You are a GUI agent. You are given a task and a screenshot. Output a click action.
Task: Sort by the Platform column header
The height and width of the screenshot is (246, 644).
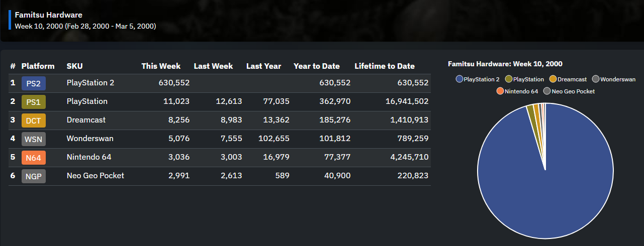(x=38, y=66)
